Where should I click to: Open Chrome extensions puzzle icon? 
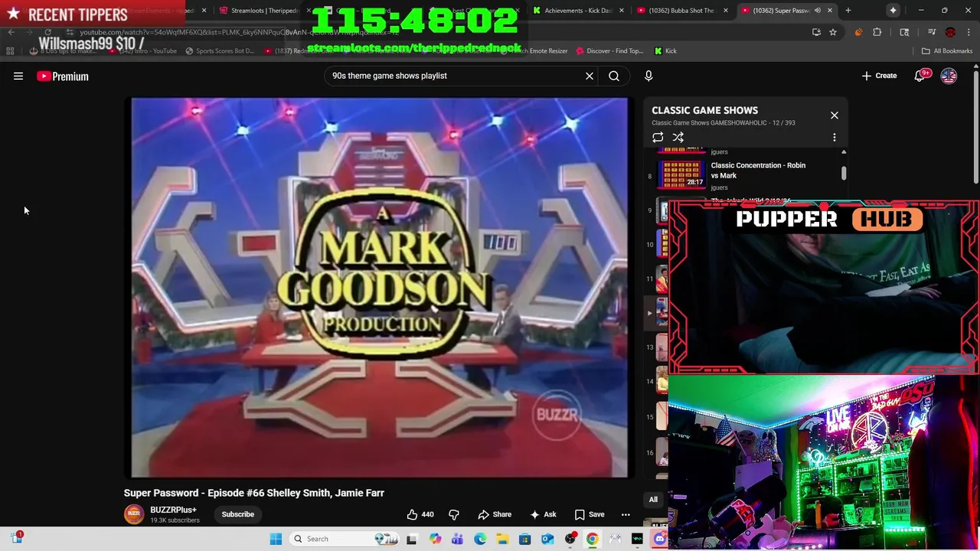tap(877, 32)
